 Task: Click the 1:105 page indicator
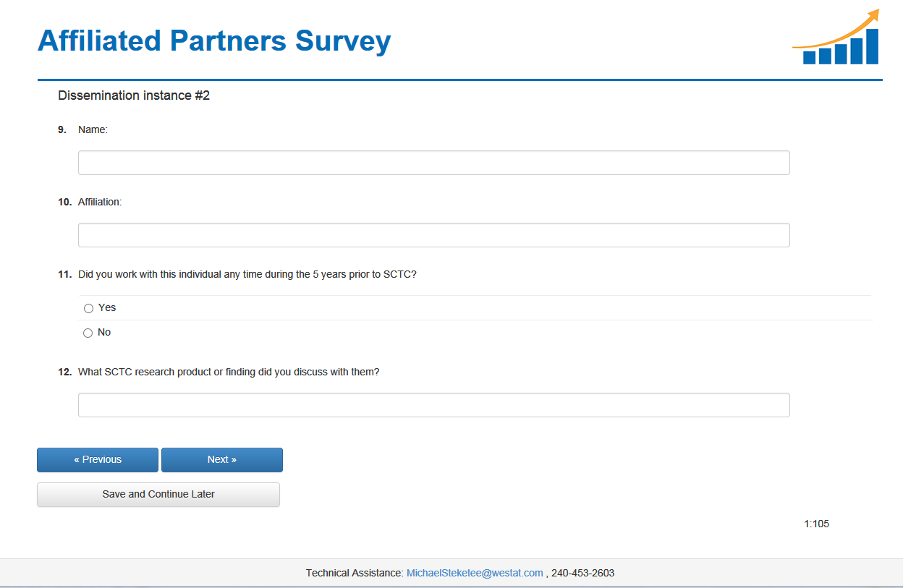[816, 524]
